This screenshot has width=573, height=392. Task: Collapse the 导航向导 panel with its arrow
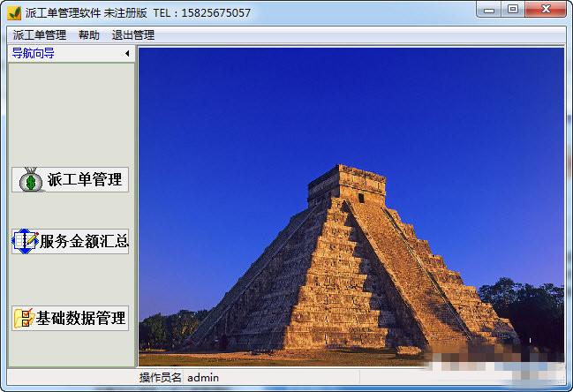[x=127, y=54]
